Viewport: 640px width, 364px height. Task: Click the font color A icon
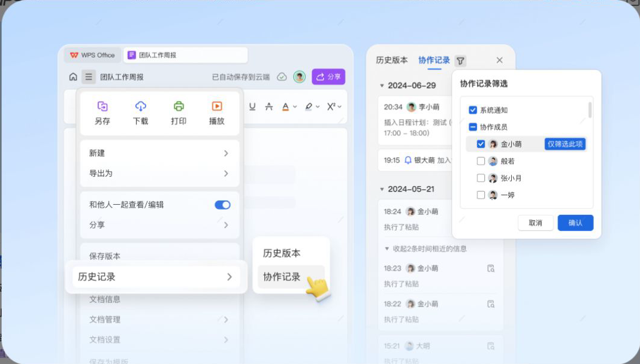click(x=285, y=107)
